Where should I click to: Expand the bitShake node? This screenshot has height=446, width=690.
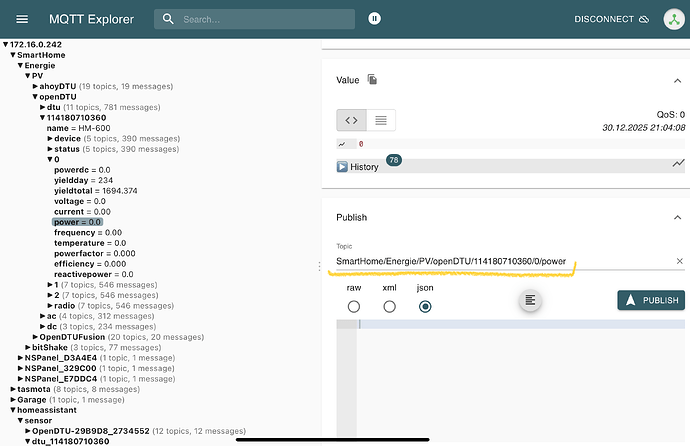coord(28,347)
